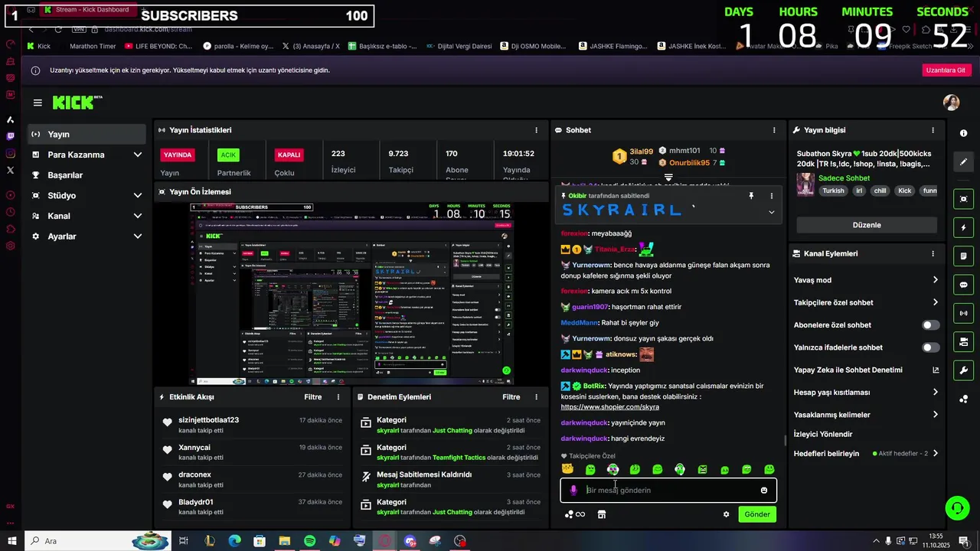Open Etkinlik Akışı Filtre option

312,397
